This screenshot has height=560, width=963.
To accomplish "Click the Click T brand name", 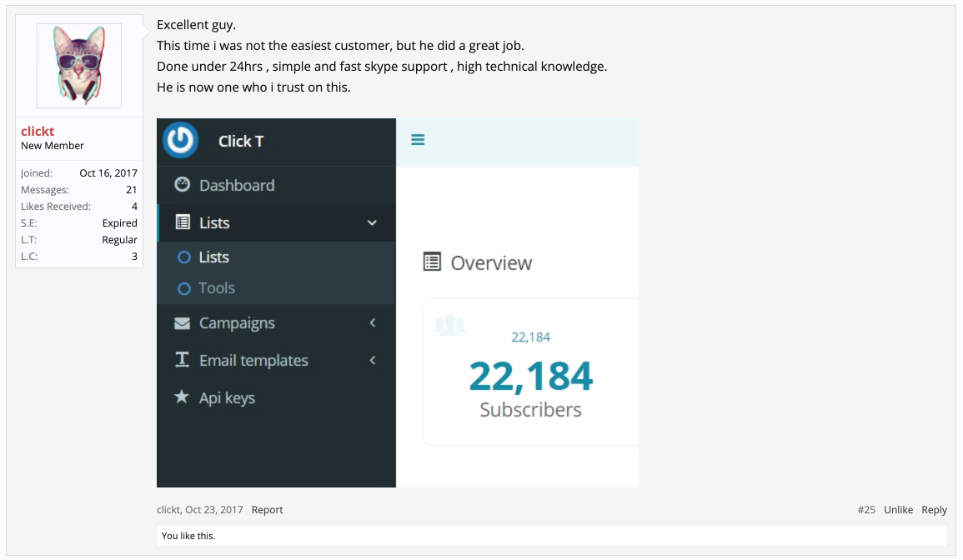I will click(241, 141).
